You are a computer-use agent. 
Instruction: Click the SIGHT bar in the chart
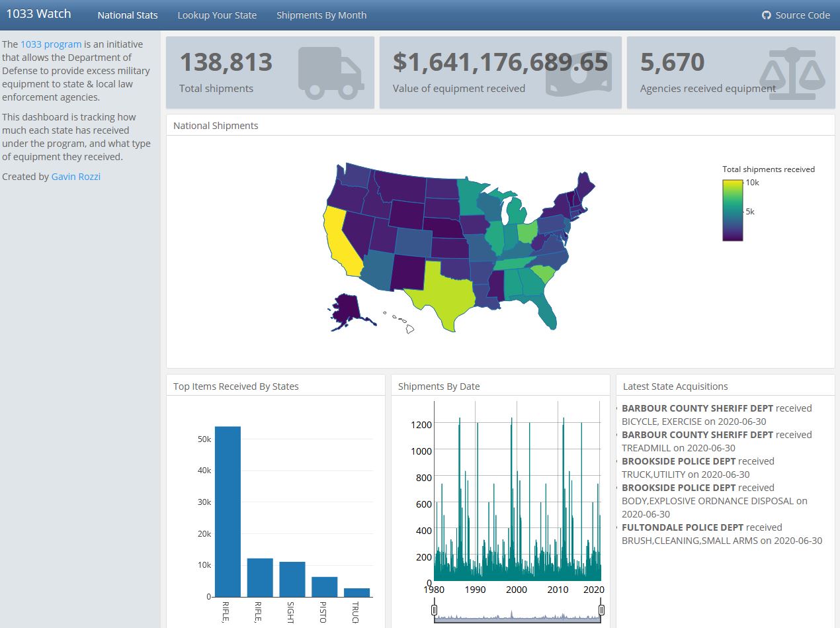pyautogui.click(x=292, y=579)
